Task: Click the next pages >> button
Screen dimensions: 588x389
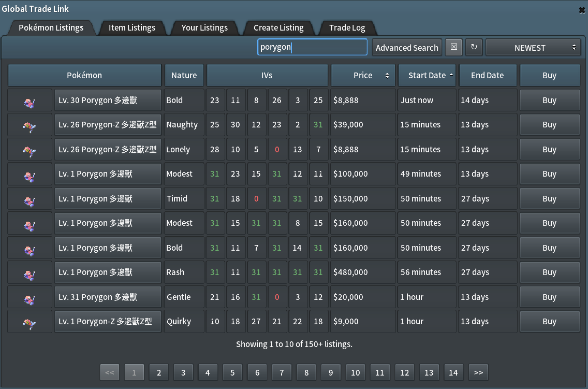Action: (x=478, y=372)
